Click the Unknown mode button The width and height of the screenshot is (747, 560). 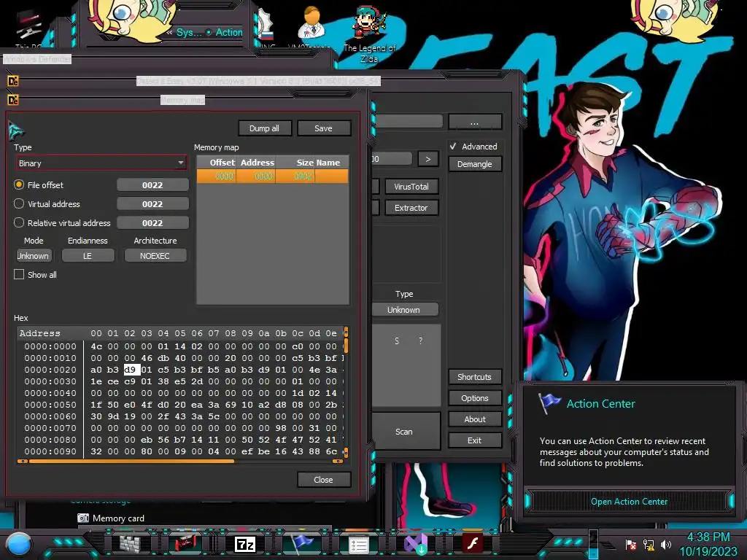(34, 256)
